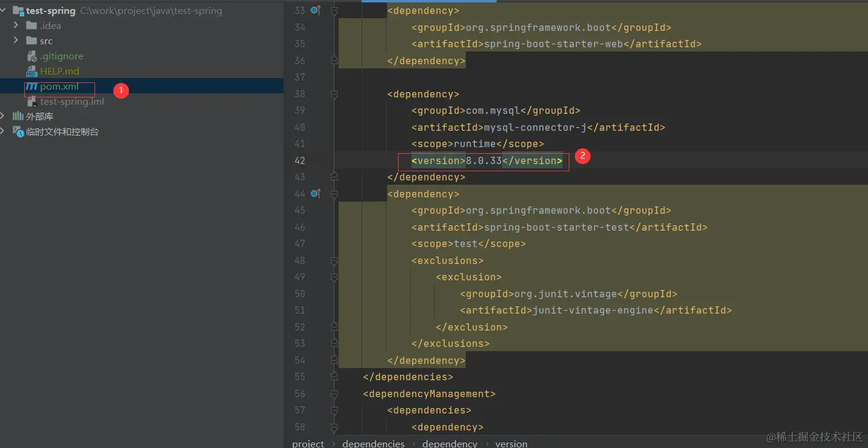Click the 8.0.33 version value
The height and width of the screenshot is (448, 868).
[x=484, y=160]
